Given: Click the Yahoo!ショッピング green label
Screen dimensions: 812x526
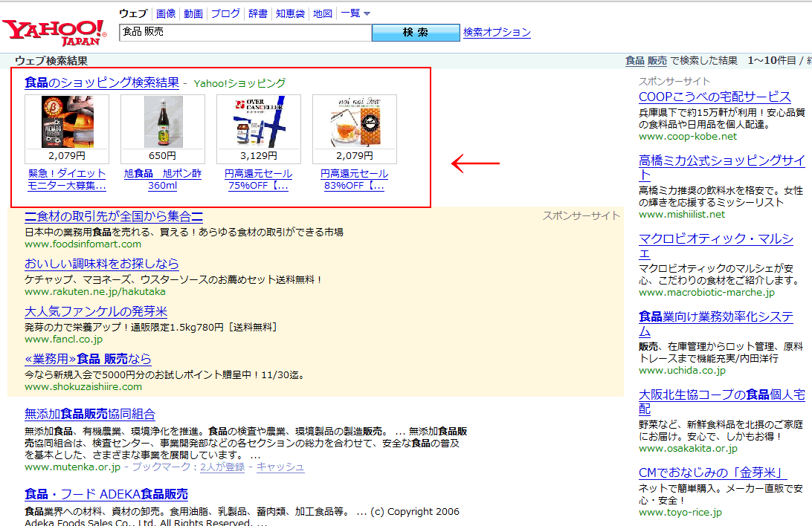Looking at the screenshot, I should click(239, 83).
